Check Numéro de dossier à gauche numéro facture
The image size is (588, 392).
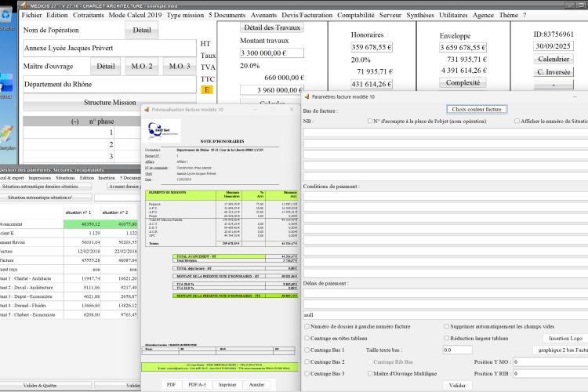click(307, 327)
